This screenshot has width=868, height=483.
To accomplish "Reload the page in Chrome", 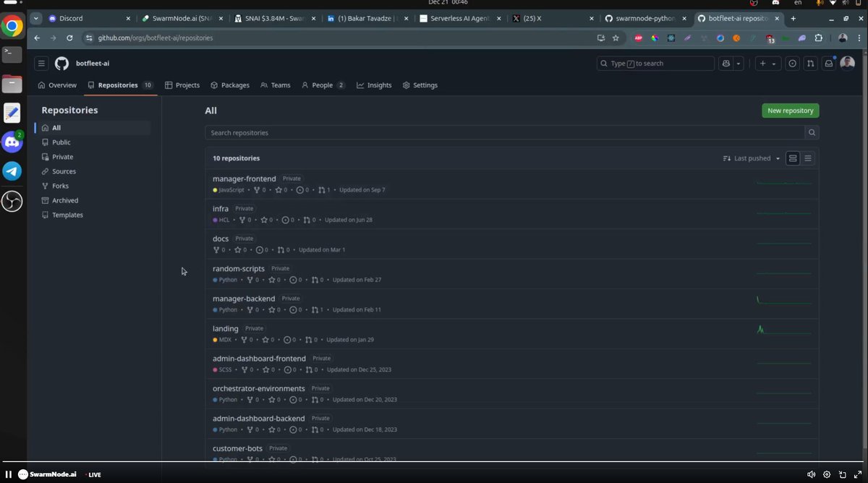I will (x=72, y=38).
